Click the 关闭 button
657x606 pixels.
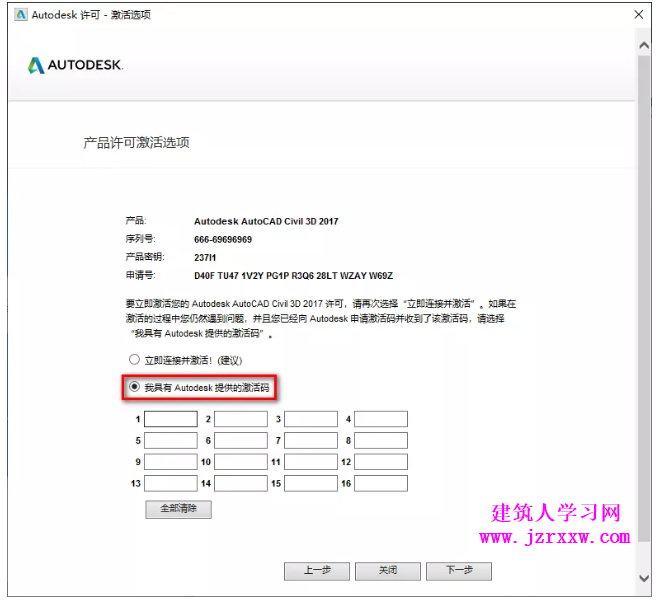[388, 571]
